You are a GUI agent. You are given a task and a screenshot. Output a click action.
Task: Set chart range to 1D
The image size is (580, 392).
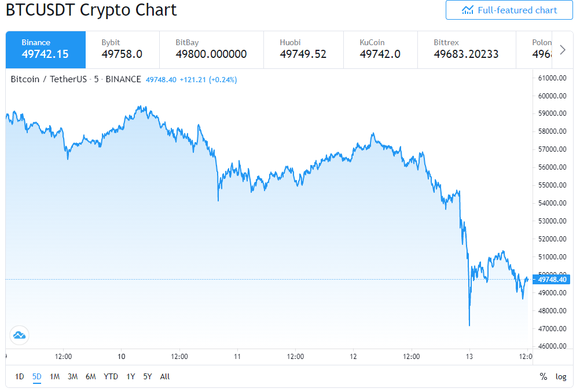click(20, 376)
